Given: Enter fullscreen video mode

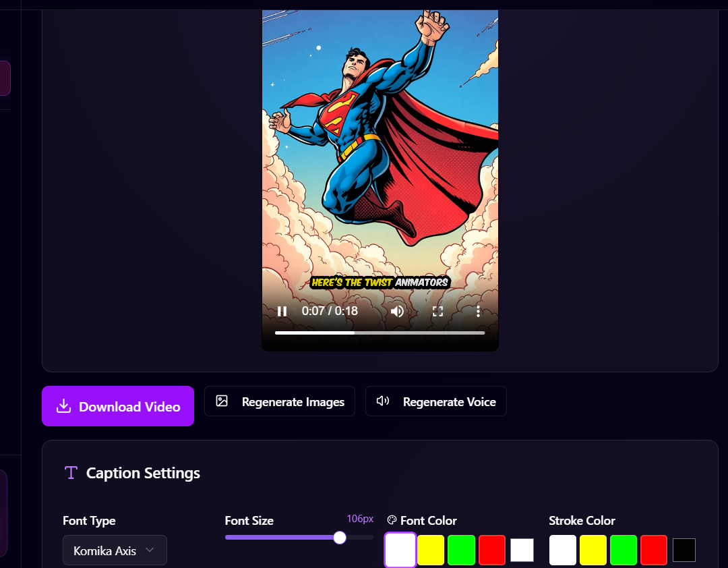Looking at the screenshot, I should coord(437,311).
